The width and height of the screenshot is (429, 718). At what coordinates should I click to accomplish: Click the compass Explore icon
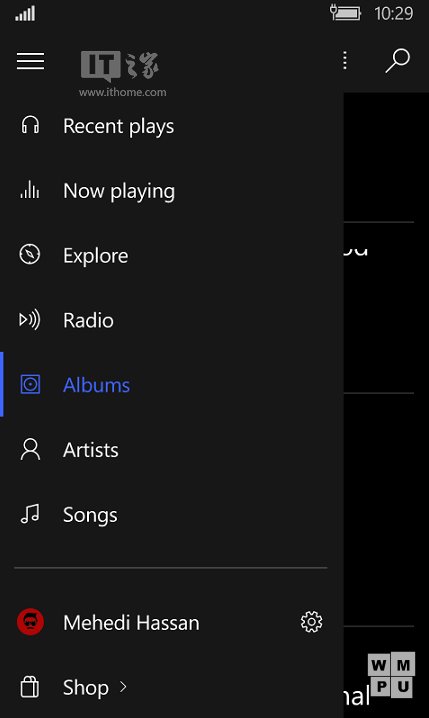pos(30,254)
